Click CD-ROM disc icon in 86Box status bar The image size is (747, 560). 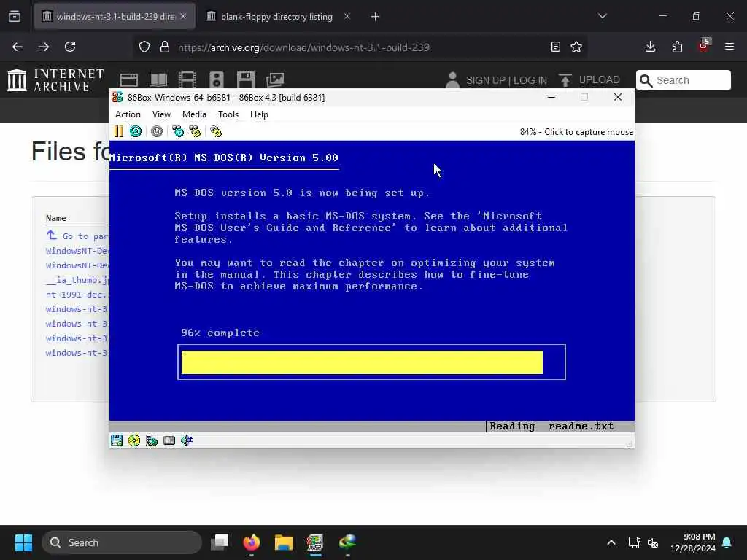[134, 440]
